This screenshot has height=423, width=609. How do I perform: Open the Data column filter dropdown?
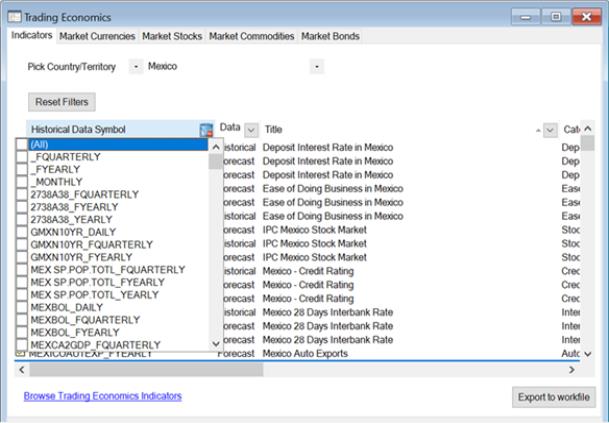251,130
